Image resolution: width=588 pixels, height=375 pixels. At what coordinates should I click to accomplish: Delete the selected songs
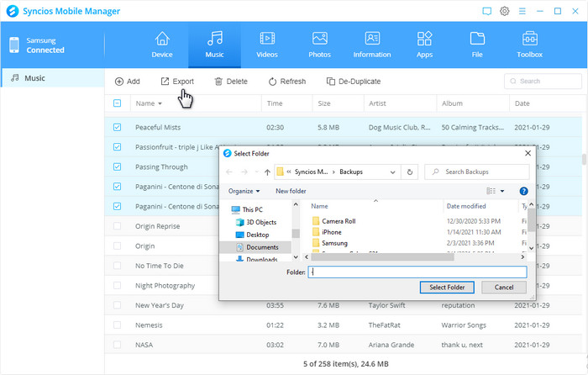(x=231, y=82)
